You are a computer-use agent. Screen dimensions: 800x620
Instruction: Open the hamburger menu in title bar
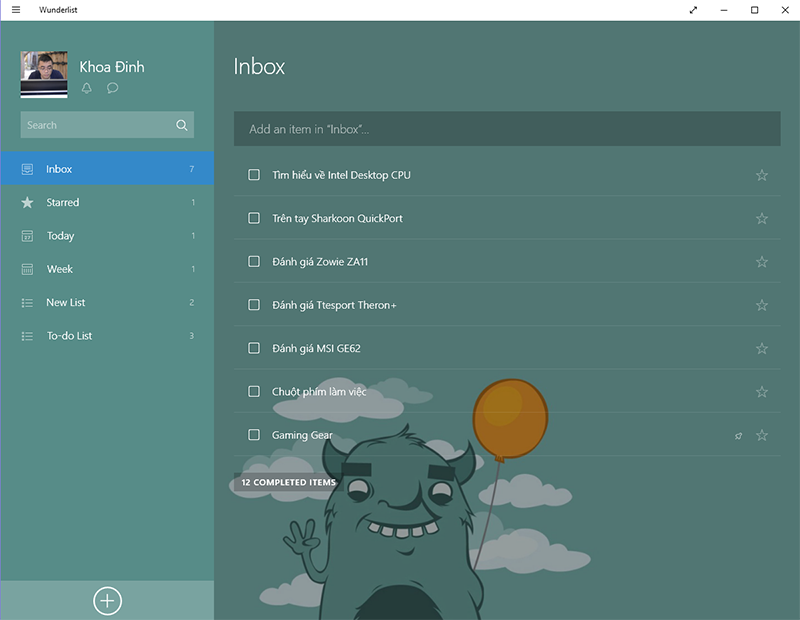(16, 10)
